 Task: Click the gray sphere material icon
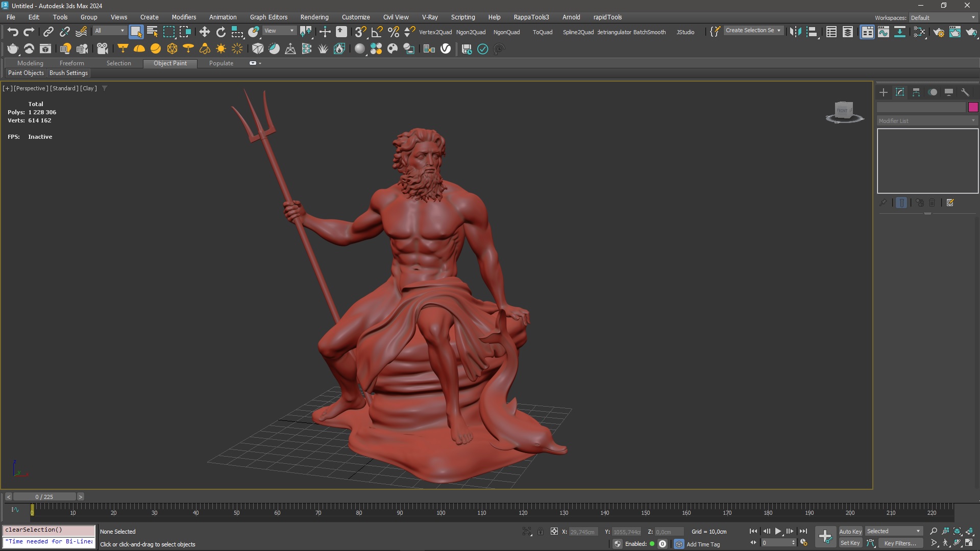[360, 49]
